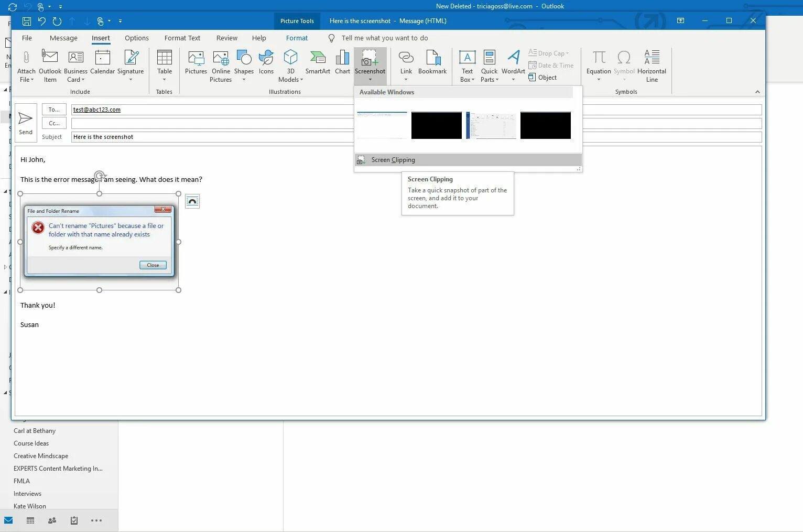This screenshot has width=803, height=532.
Task: Open the Mail view icon in Outlook window
Action: tap(8, 520)
